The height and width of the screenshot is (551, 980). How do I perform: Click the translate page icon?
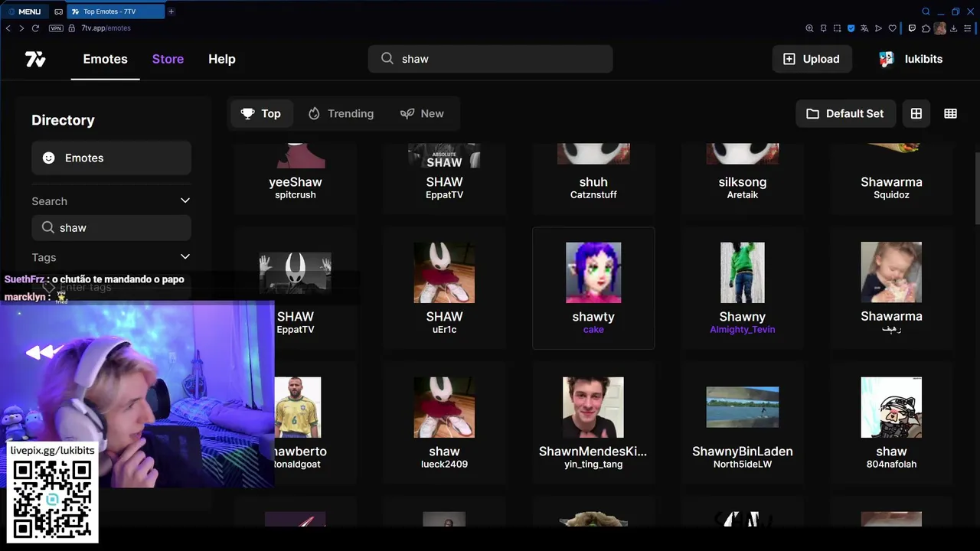click(864, 28)
